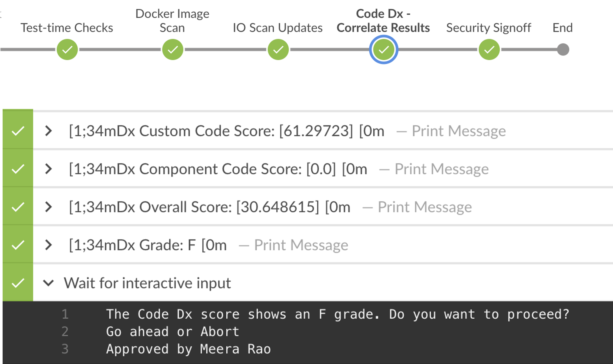Image resolution: width=613 pixels, height=364 pixels.
Task: Select the Docker Image Scan stage node
Action: pos(173,50)
